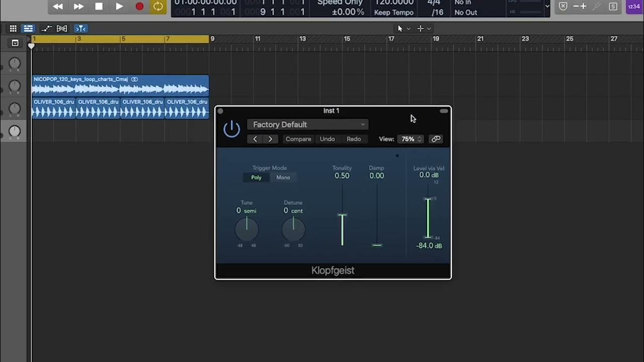Click the tempo value 120.0000
The width and height of the screenshot is (644, 362).
click(393, 3)
